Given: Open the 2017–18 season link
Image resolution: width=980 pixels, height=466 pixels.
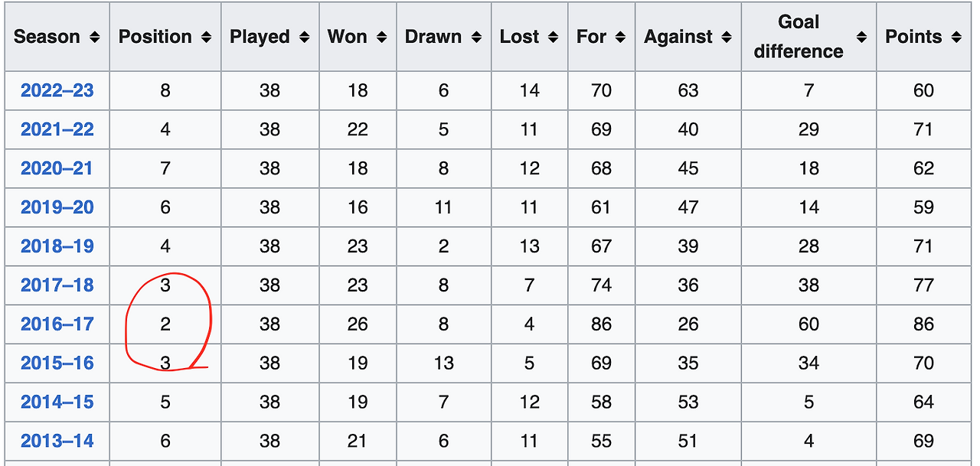Looking at the screenshot, I should 57,285.
